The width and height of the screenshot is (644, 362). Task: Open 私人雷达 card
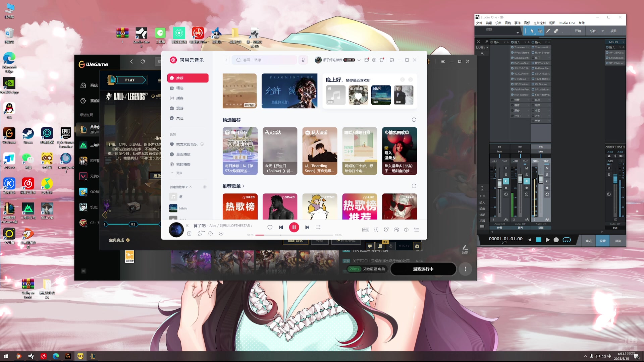280,151
